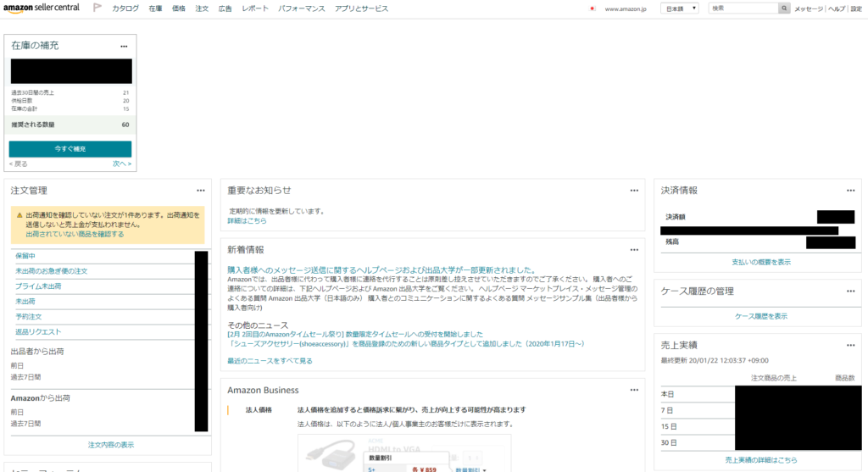868x472 pixels.
Task: Open the Amazon Business panel options menu
Action: (634, 390)
